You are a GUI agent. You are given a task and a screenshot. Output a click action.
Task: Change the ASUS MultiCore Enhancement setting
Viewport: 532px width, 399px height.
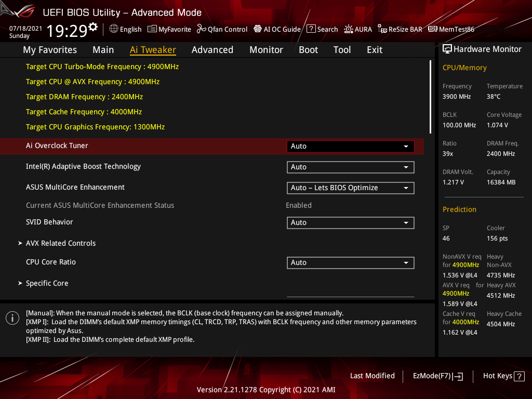click(x=350, y=188)
